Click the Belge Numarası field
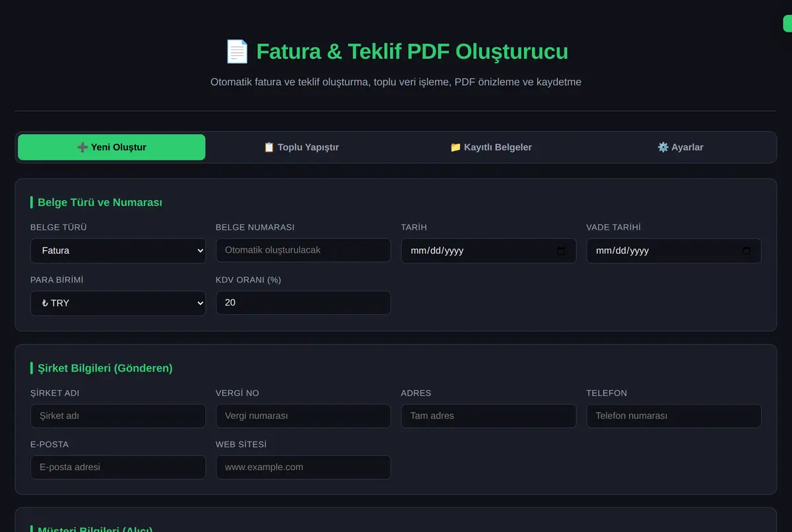 (x=304, y=250)
